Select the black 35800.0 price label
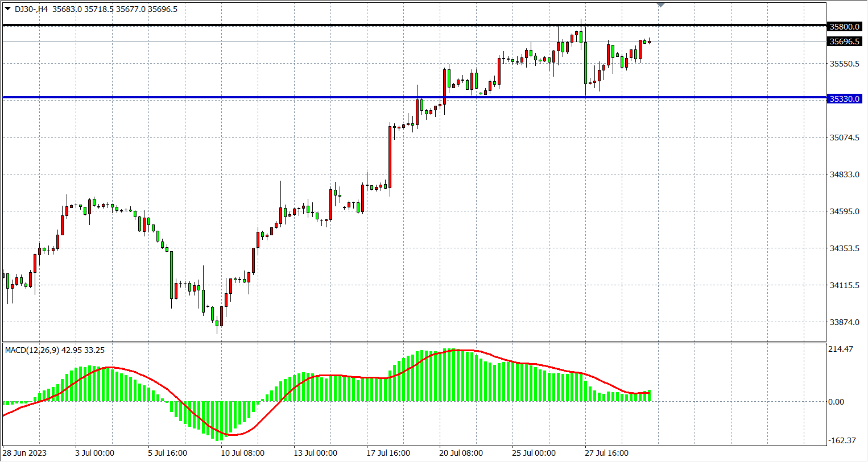The height and width of the screenshot is (462, 868). (844, 27)
